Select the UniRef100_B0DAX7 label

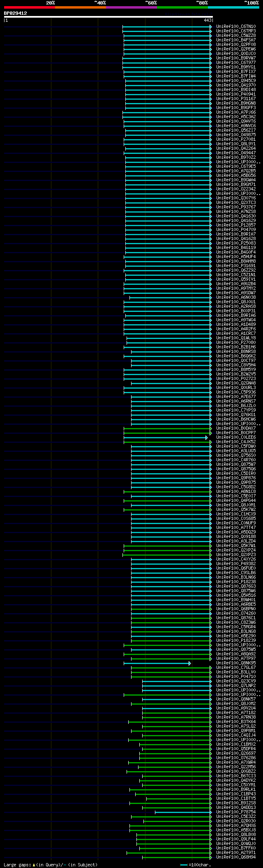236,428
